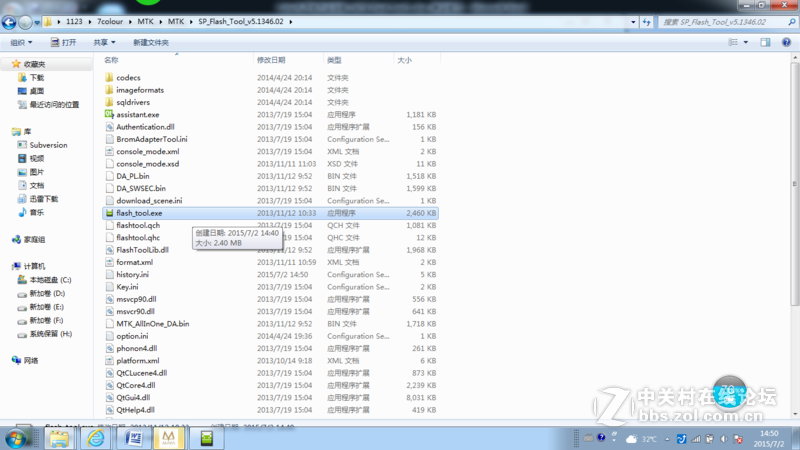Viewport: 800px width, 450px height.
Task: Click the Windows Start button
Action: click(x=15, y=438)
